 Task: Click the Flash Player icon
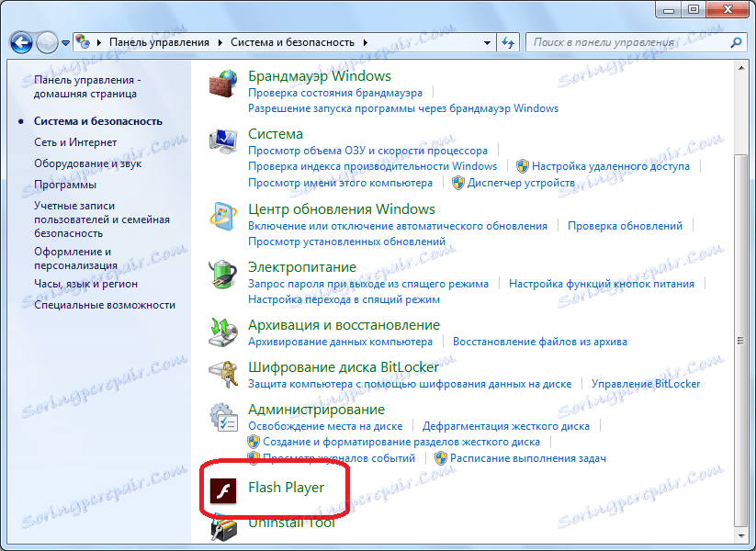point(223,491)
